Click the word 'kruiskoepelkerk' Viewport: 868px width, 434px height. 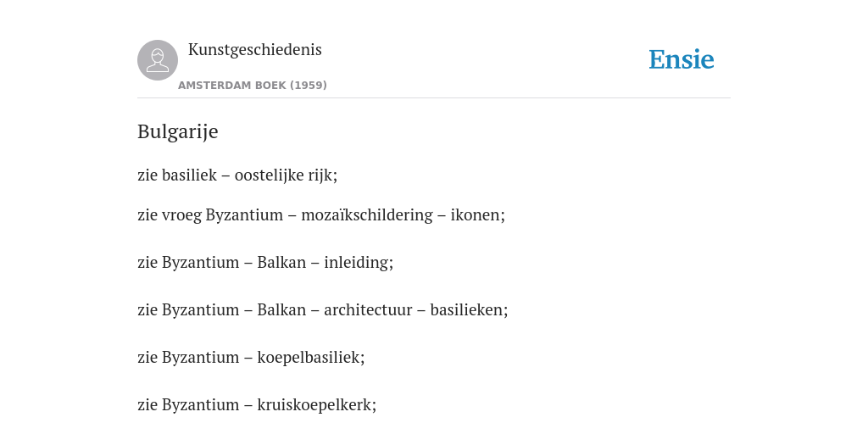315,406
